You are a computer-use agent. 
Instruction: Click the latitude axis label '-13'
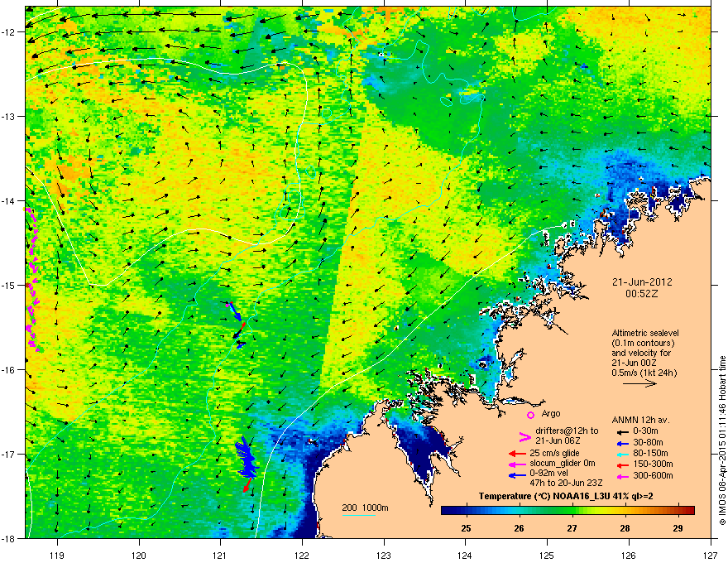pyautogui.click(x=8, y=116)
